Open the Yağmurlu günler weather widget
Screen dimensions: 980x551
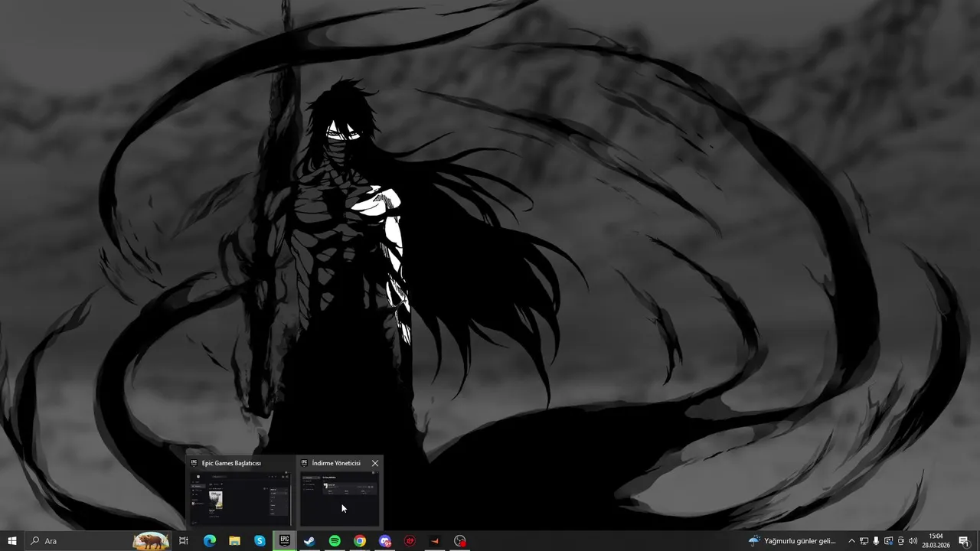(x=793, y=541)
